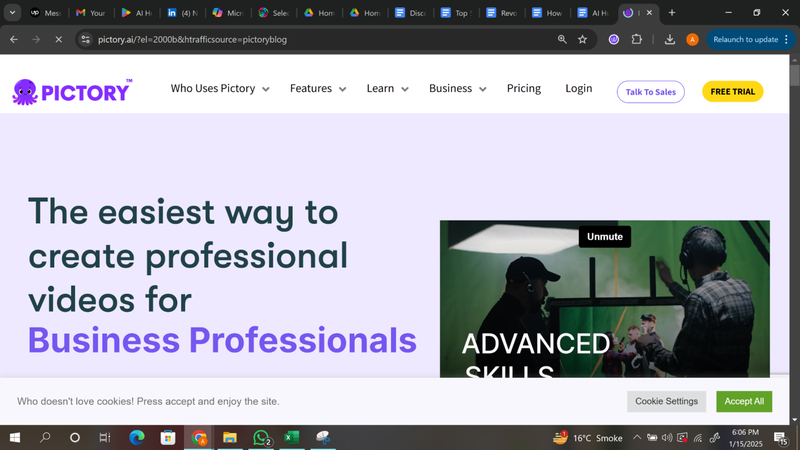Go to the Pricing page
Viewport: 800px width, 450px height.
tap(523, 89)
